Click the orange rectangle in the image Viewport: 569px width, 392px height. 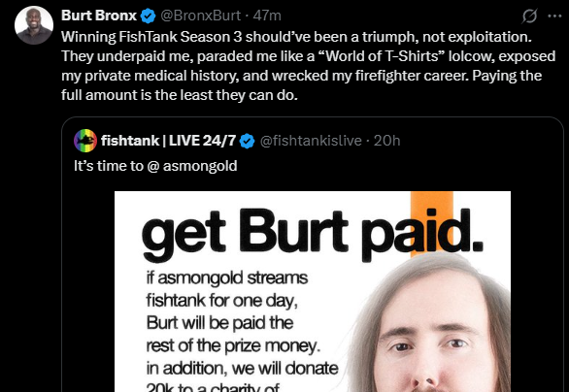click(x=431, y=224)
